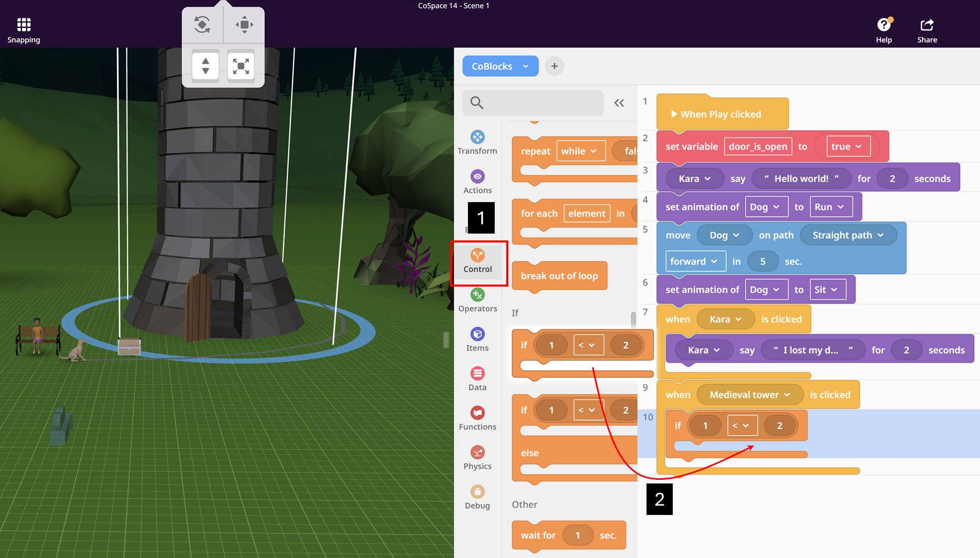
Task: Open the Debug blocks category
Action: 477,497
